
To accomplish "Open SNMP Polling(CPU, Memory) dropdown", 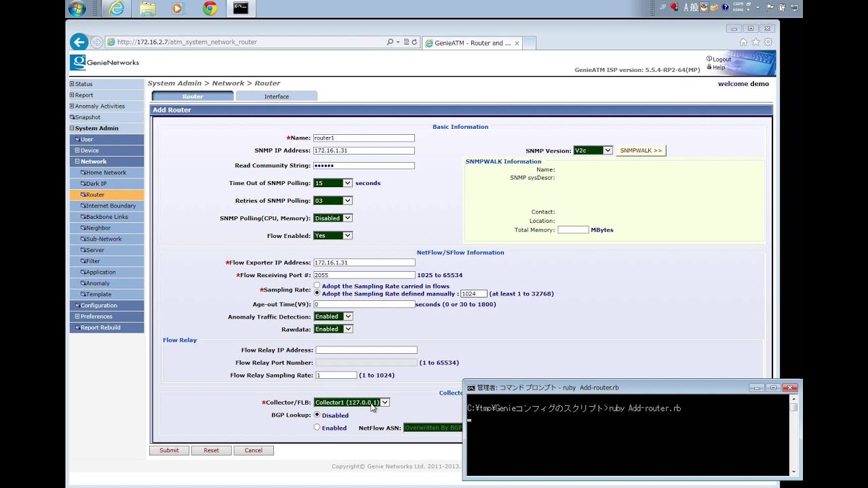I will 333,218.
